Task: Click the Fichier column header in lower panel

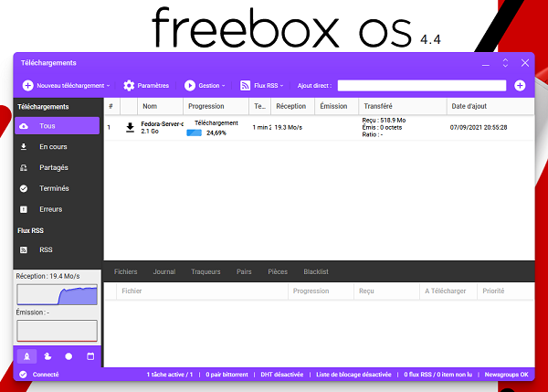Action: pos(203,291)
